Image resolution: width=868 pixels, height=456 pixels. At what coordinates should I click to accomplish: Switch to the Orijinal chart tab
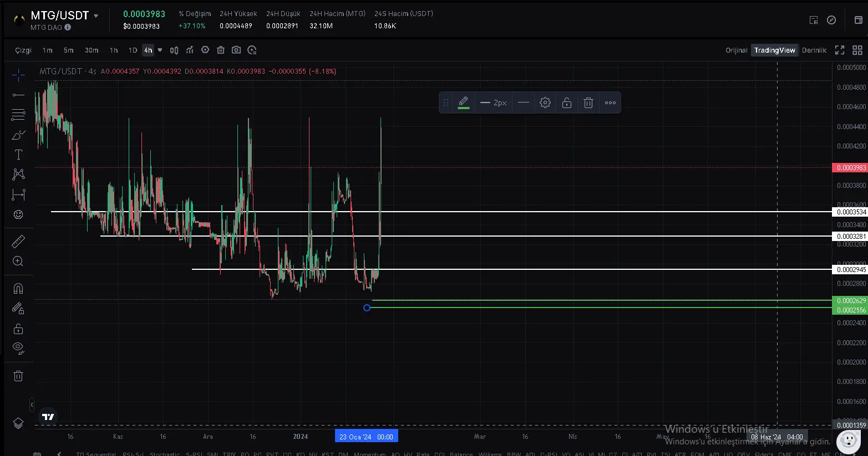click(737, 50)
